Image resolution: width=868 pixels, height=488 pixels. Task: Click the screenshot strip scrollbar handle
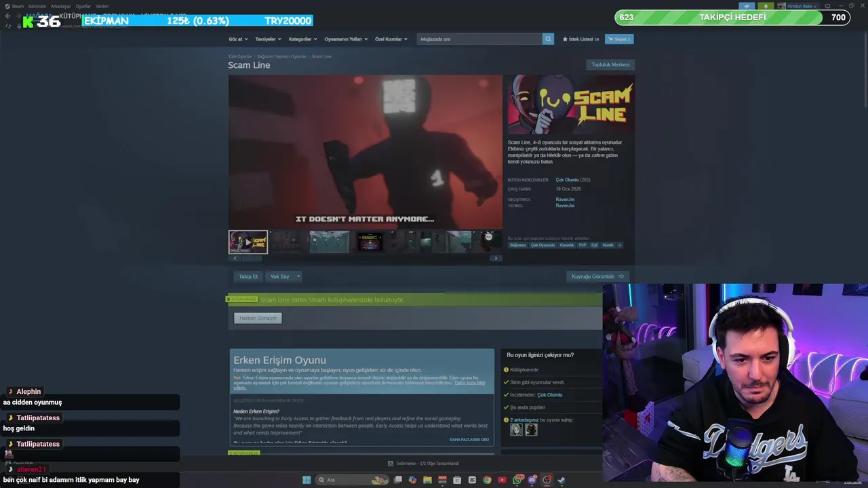click(252, 258)
